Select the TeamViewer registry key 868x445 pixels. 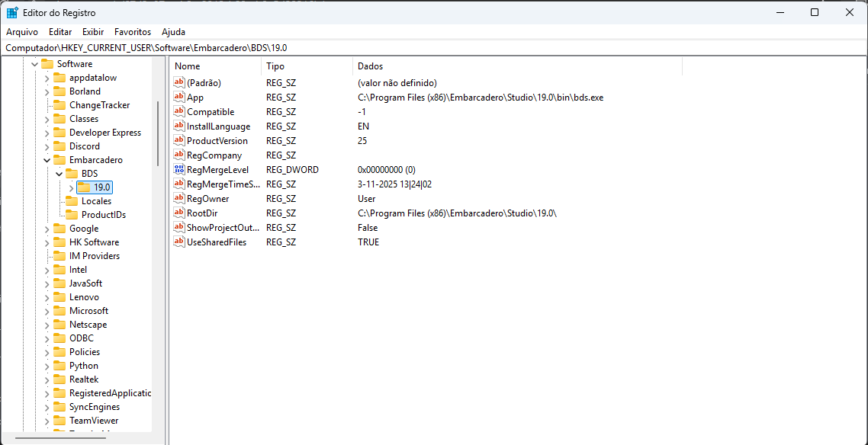point(94,421)
